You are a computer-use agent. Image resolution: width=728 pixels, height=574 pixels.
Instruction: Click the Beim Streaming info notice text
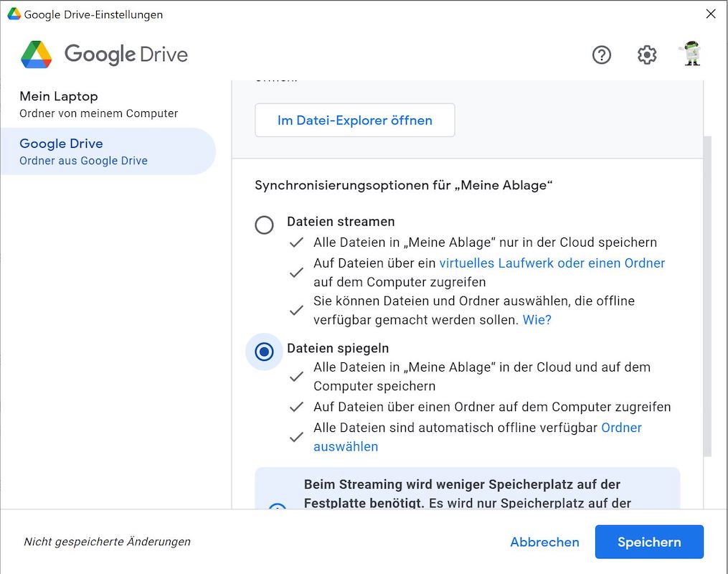tap(467, 494)
